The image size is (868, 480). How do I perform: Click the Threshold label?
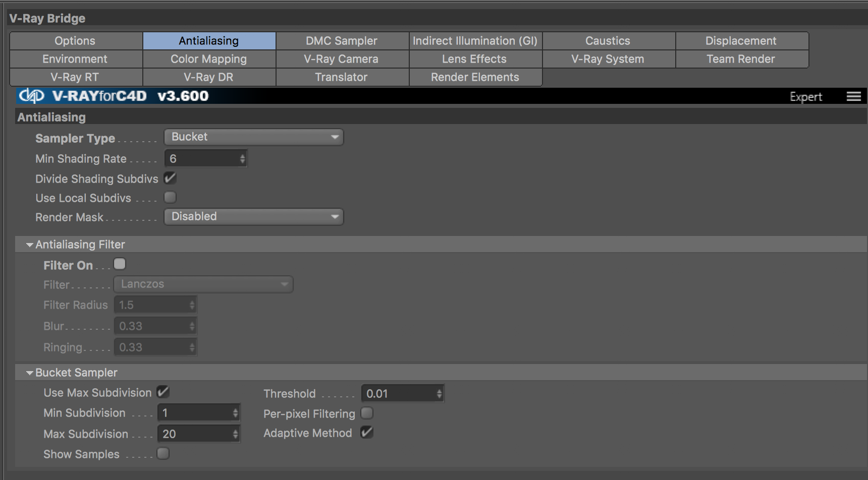(x=290, y=394)
